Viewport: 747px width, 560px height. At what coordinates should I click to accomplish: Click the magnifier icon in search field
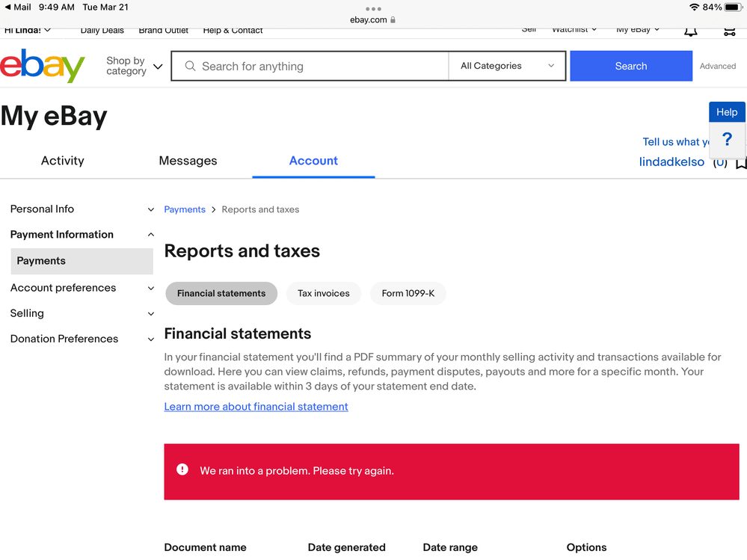click(190, 66)
